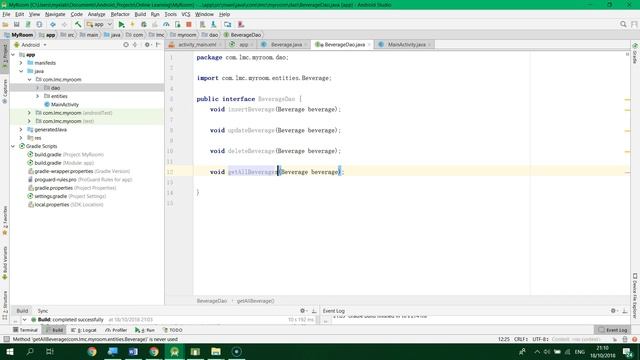Open the app run configuration dropdown
Image resolution: width=640 pixels, height=360 pixels.
pos(99,24)
